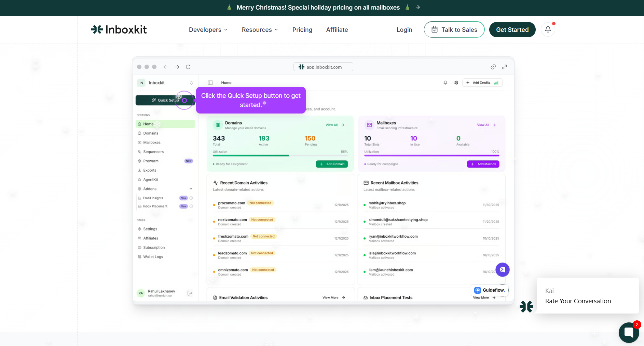This screenshot has height=346, width=644.
Task: Click the Quick Setup button
Action: [x=165, y=100]
